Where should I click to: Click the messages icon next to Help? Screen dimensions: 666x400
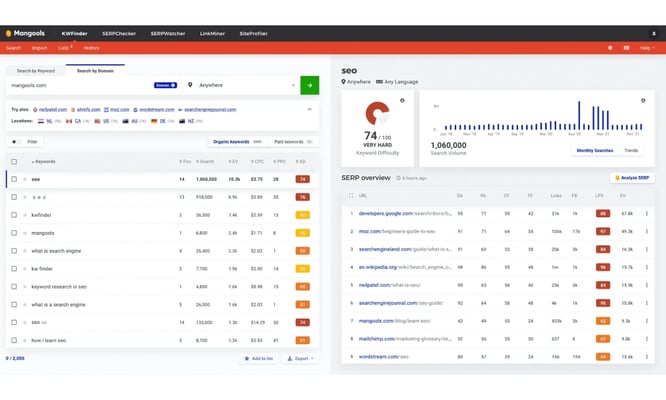626,48
